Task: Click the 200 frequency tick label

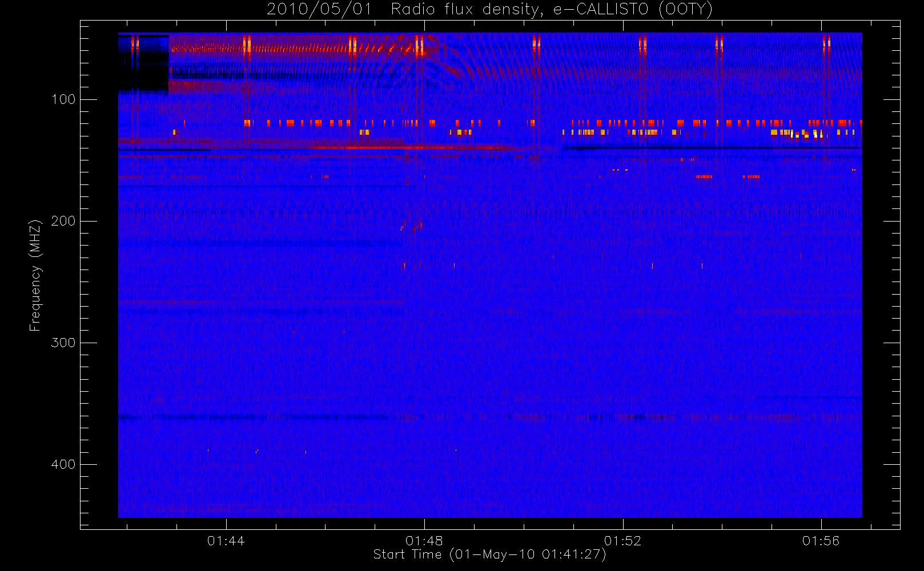Action: click(63, 221)
